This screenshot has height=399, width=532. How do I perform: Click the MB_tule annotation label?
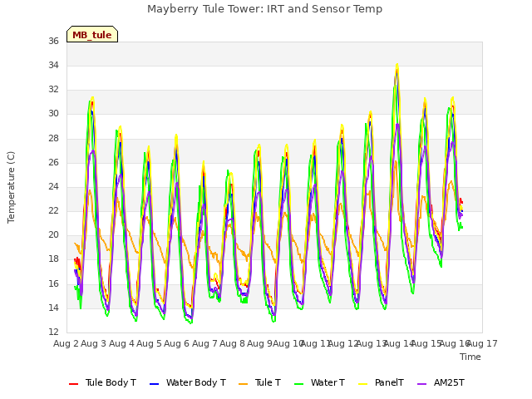(92, 35)
